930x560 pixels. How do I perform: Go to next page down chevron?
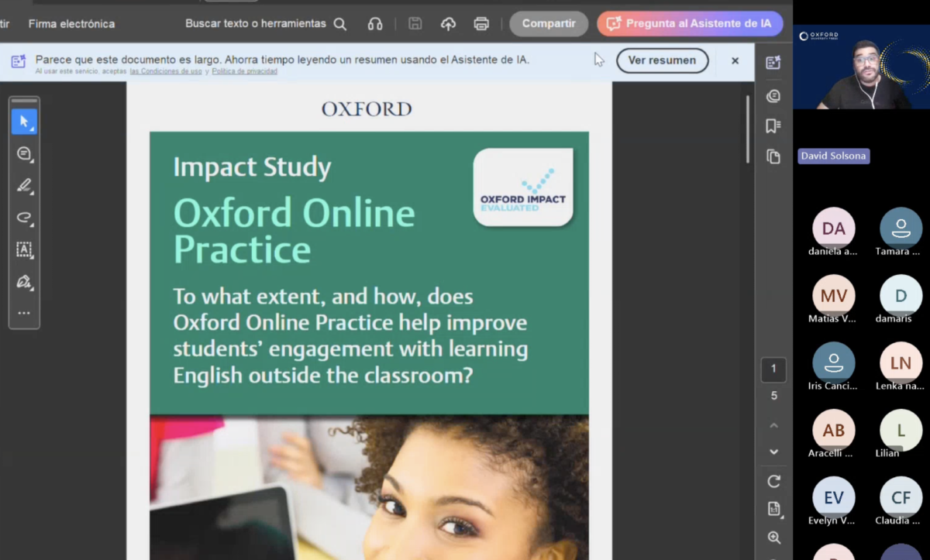coord(773,452)
